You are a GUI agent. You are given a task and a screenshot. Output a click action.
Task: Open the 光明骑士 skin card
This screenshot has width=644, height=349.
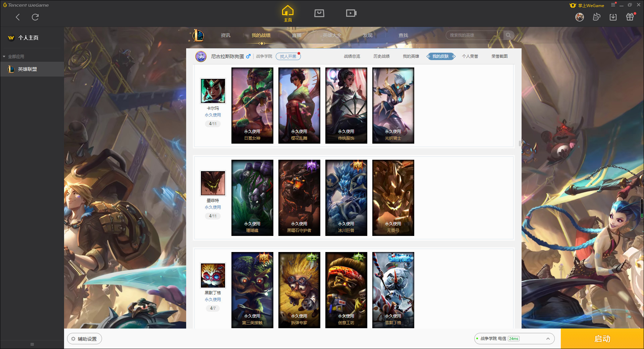coord(393,105)
